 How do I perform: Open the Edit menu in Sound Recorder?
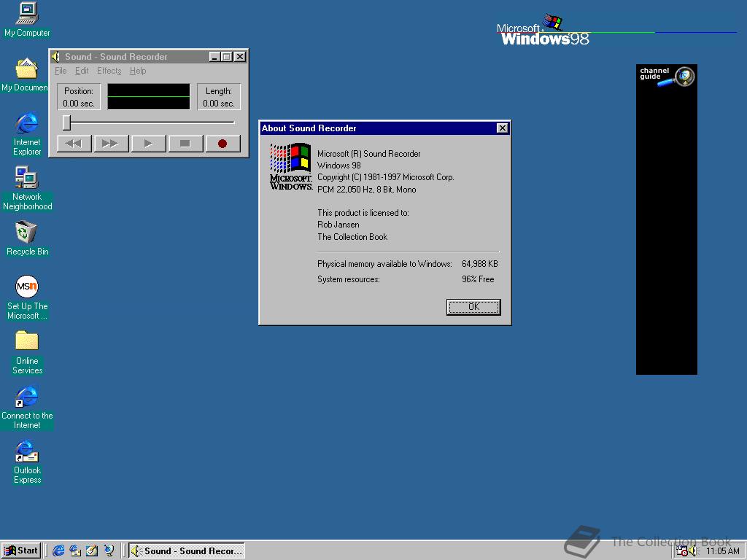(82, 71)
